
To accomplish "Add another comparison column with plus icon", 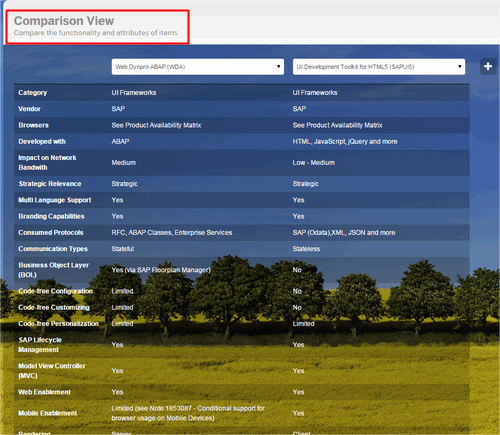I will coord(488,66).
